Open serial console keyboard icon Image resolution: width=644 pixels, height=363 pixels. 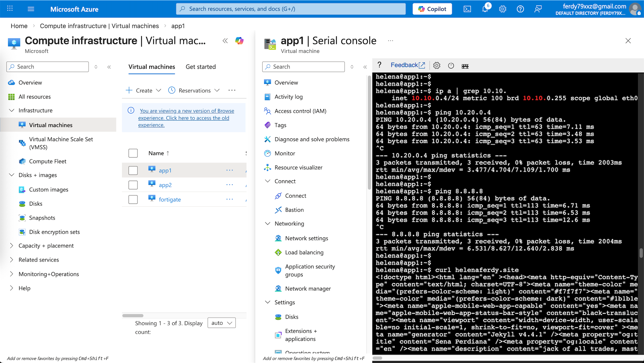coord(465,66)
